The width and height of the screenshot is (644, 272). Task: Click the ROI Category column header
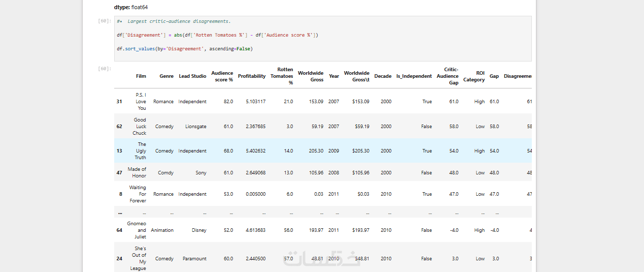pyautogui.click(x=474, y=76)
